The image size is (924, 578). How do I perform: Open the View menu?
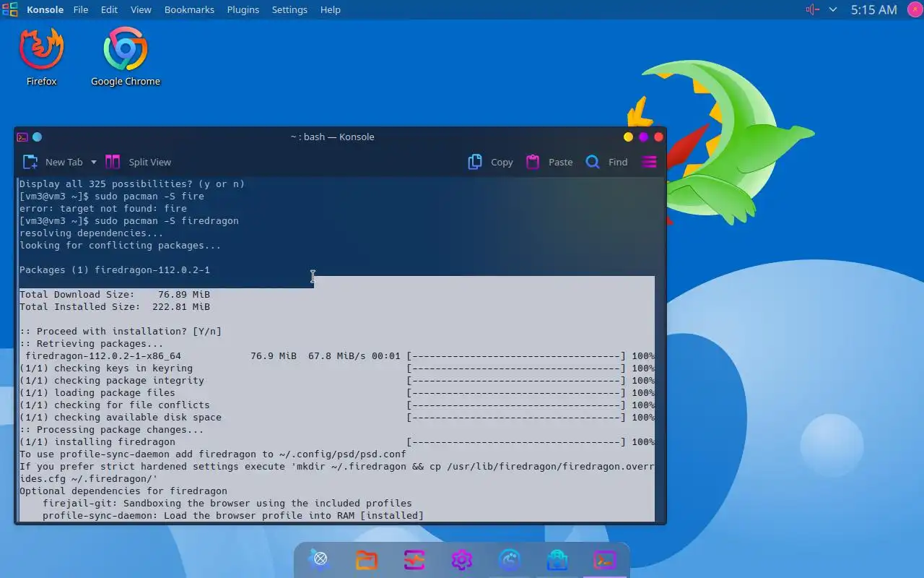coord(141,9)
